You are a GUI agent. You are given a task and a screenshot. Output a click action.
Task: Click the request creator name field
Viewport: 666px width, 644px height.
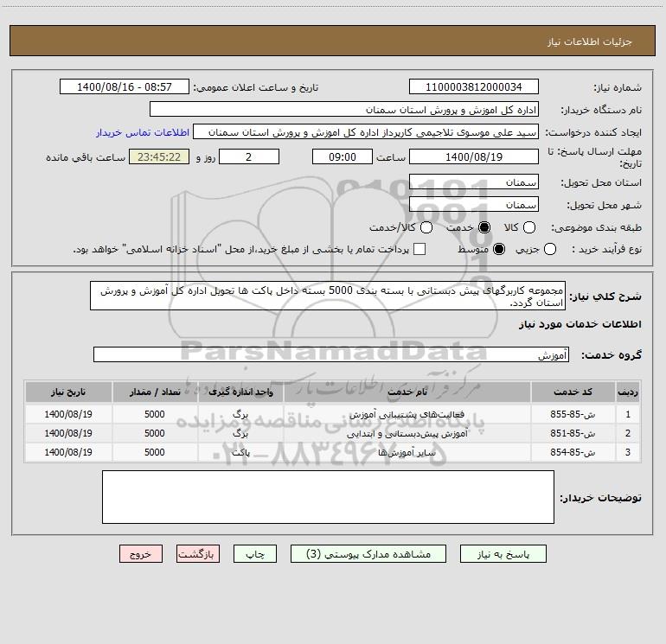(366, 131)
